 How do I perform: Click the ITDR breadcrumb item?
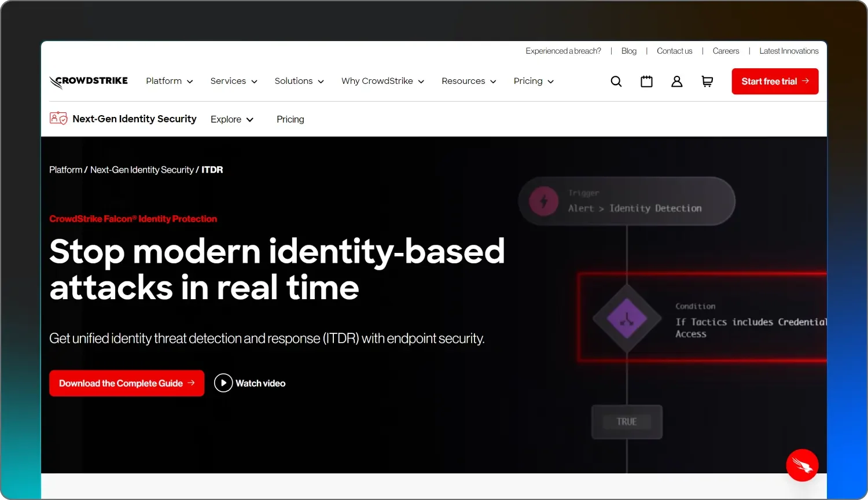[x=212, y=170]
